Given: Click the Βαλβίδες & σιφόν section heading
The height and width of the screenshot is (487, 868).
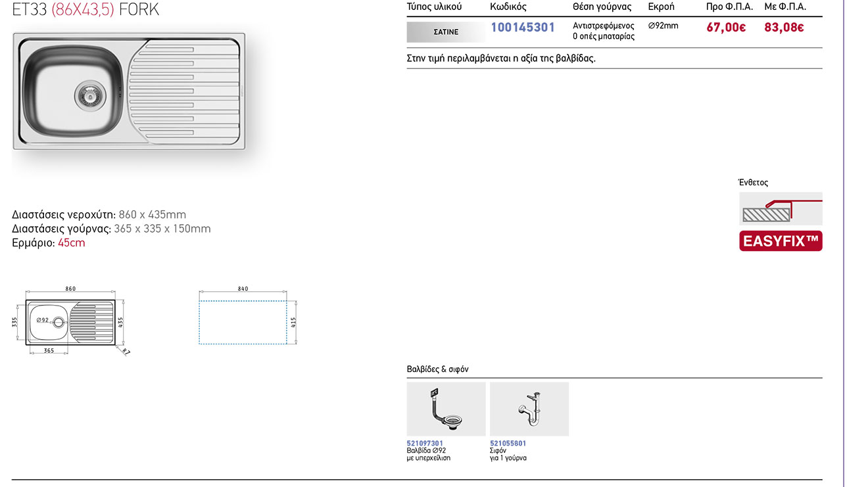Looking at the screenshot, I should coord(437,369).
